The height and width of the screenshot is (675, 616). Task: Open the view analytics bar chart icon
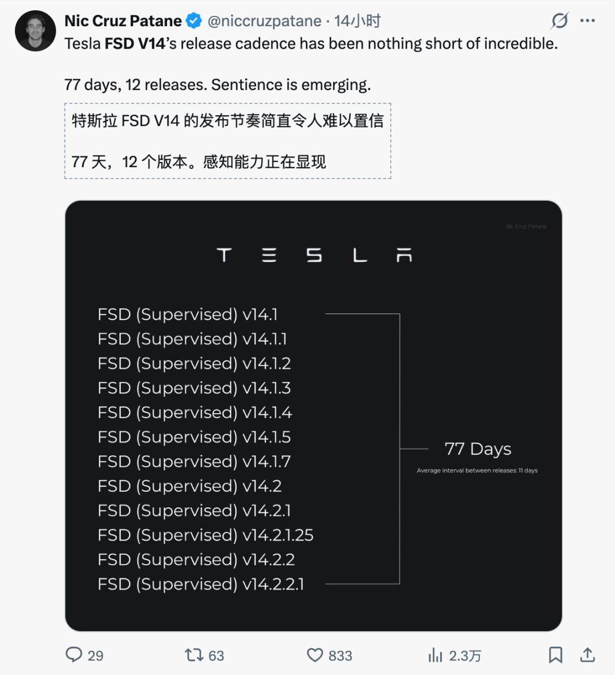pyautogui.click(x=435, y=656)
